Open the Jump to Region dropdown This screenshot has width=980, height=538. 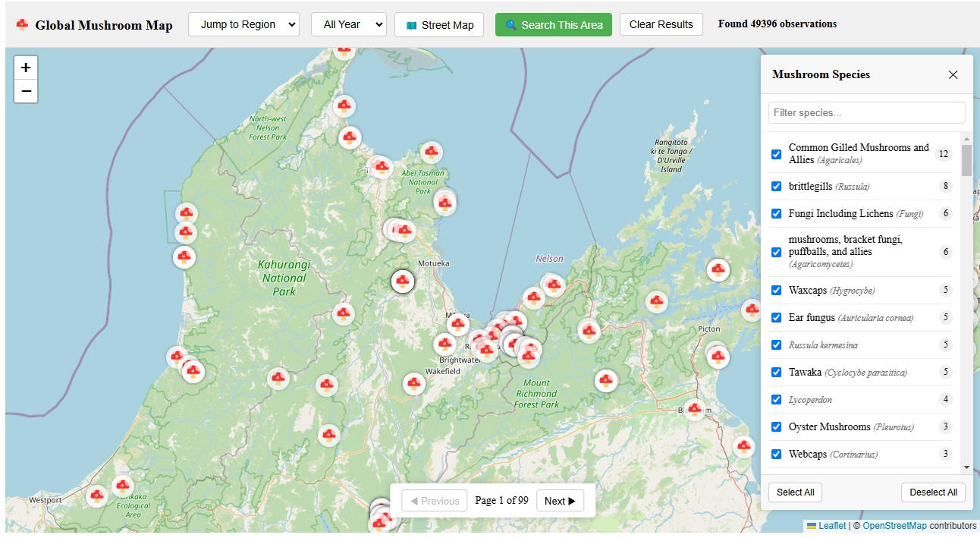pyautogui.click(x=244, y=24)
